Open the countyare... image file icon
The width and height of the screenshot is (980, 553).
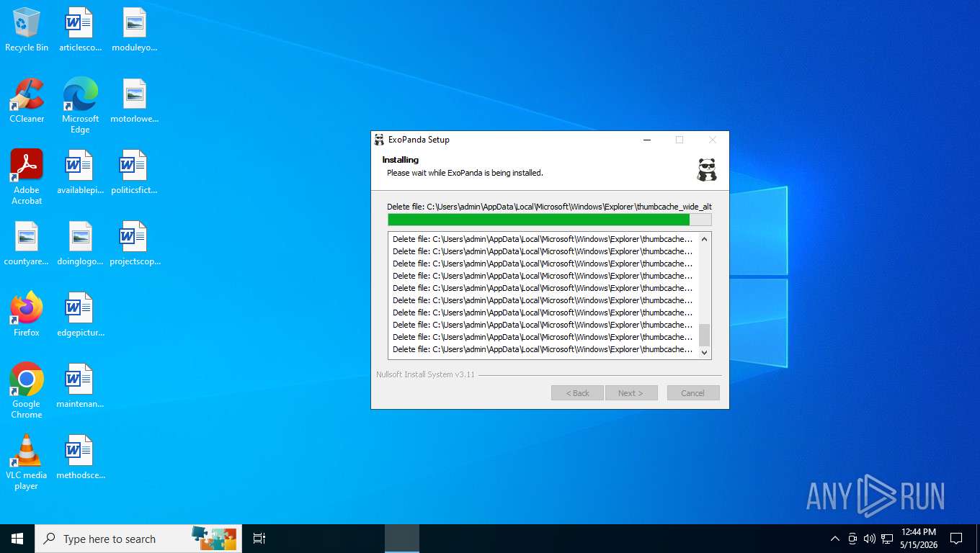27,243
